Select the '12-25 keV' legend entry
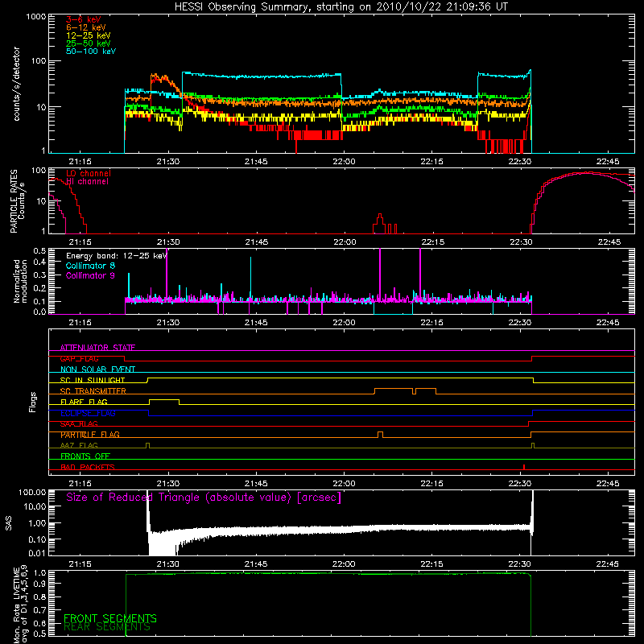The height and width of the screenshot is (644, 644). 89,35
